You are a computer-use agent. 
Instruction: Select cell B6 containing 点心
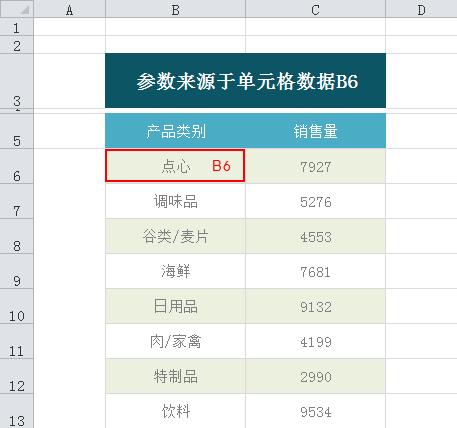coord(175,166)
